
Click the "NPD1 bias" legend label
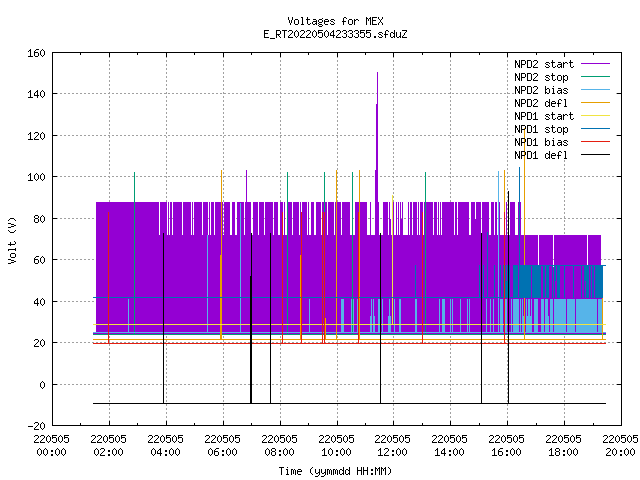coord(541,142)
